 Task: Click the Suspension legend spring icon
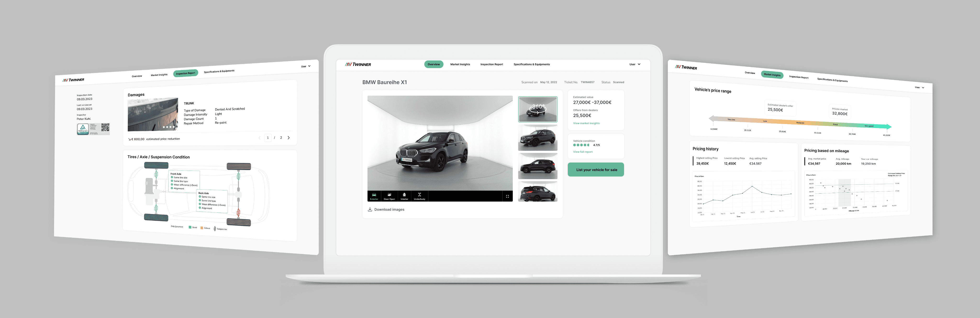pyautogui.click(x=215, y=229)
